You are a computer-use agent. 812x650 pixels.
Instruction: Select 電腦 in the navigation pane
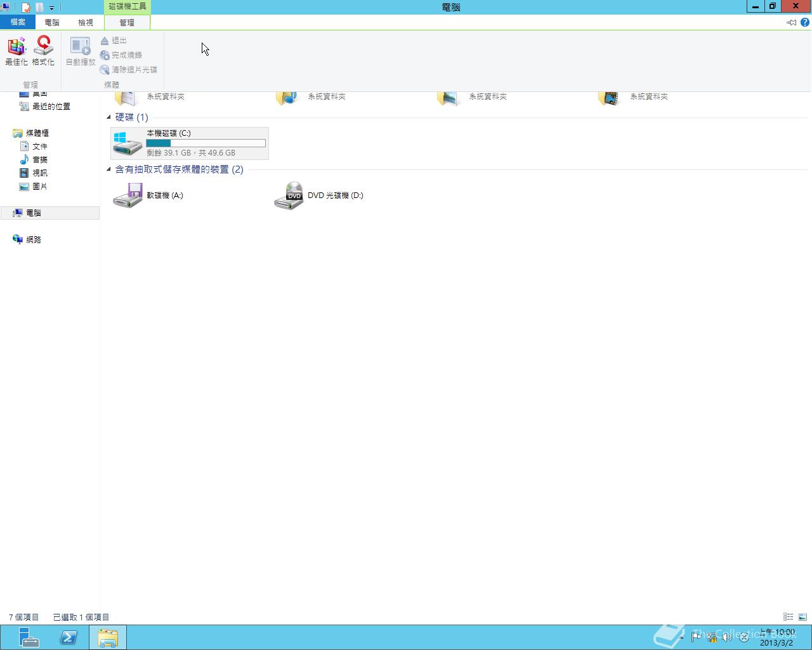tap(49, 213)
